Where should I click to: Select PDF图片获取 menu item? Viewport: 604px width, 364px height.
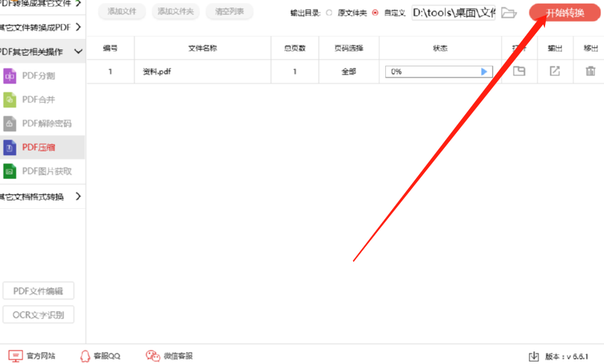pyautogui.click(x=43, y=172)
